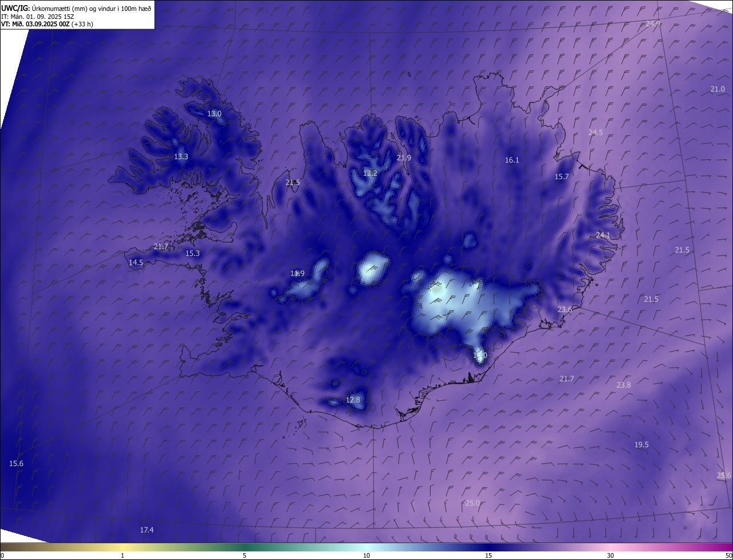Click the valid time line 'VT: Mið. 03.09.2025 00Z (+33 h)'
733x560 pixels.
(x=48, y=24)
